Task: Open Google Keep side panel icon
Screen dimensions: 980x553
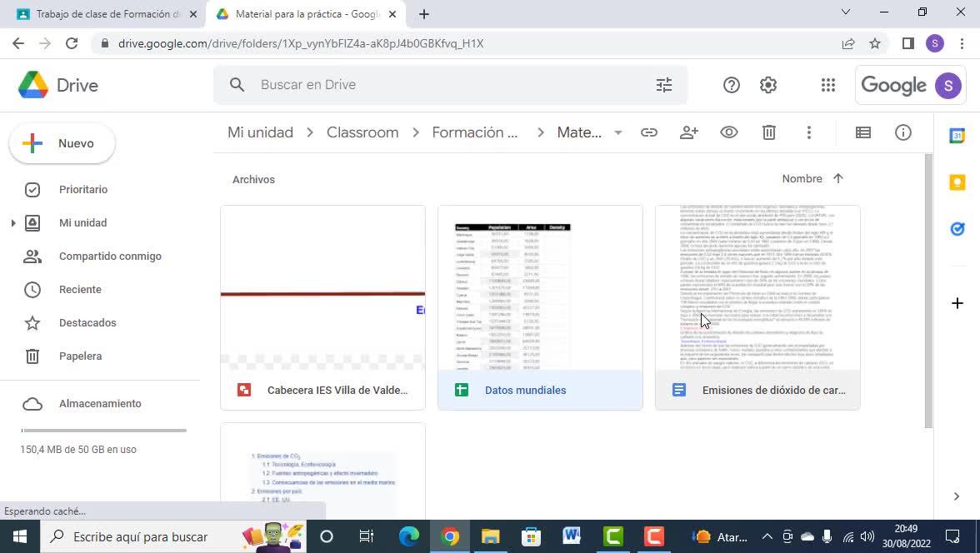Action: [x=957, y=182]
